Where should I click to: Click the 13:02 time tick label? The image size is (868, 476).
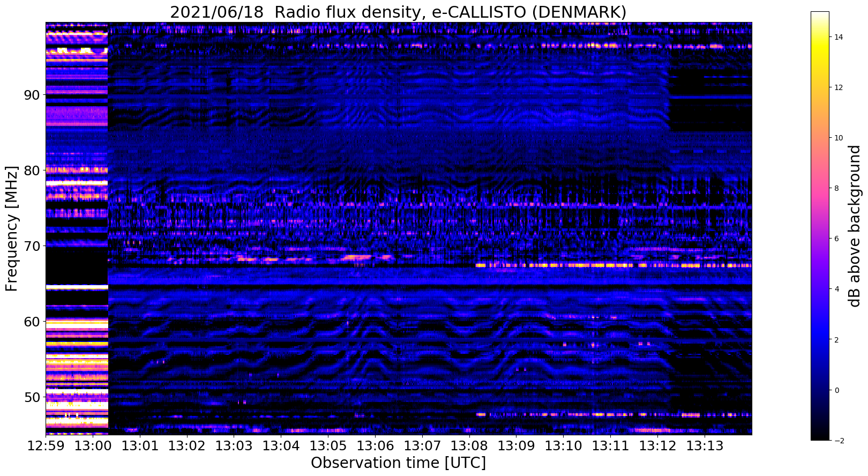(x=187, y=445)
